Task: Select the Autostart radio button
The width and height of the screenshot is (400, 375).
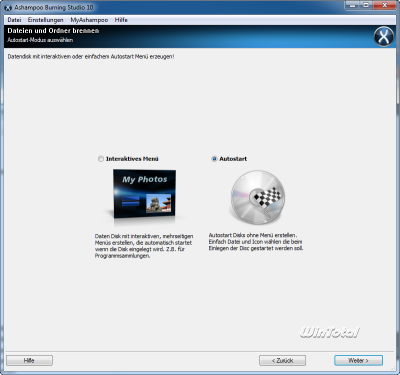Action: point(214,159)
